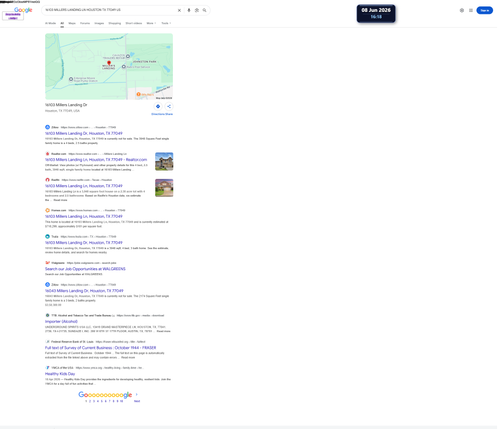The width and height of the screenshot is (500, 429).
Task: Click the next-page arrow beside the Goooogle logo
Action: point(136,395)
